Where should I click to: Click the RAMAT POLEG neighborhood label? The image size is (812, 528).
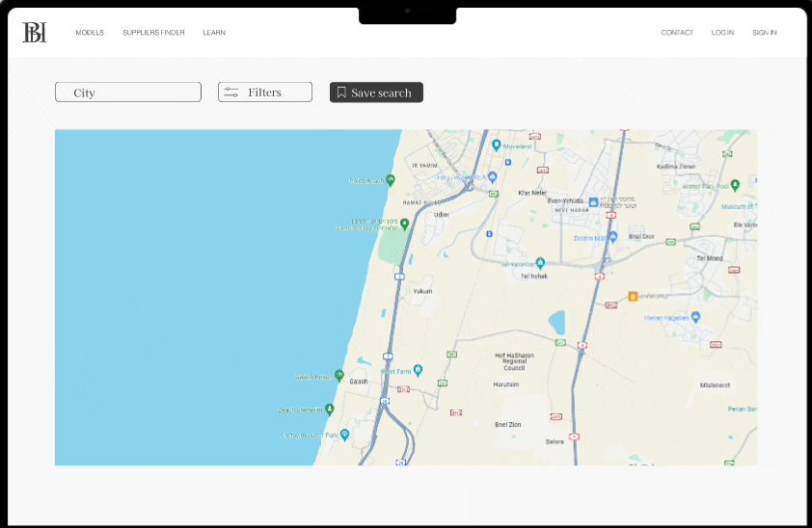click(x=421, y=202)
